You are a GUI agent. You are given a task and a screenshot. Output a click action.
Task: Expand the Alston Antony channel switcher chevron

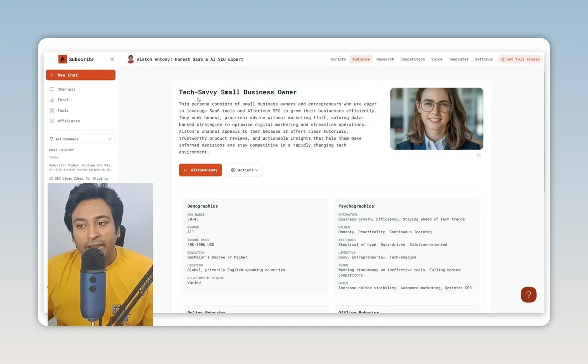pyautogui.click(x=248, y=59)
